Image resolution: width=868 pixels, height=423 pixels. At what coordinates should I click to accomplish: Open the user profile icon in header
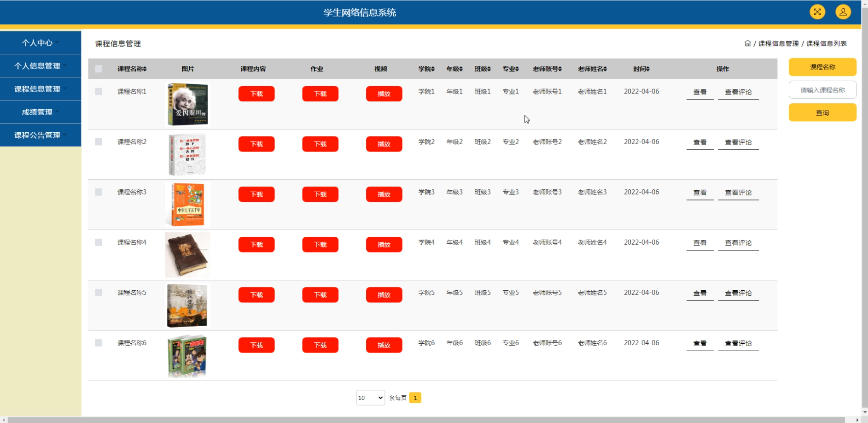843,12
